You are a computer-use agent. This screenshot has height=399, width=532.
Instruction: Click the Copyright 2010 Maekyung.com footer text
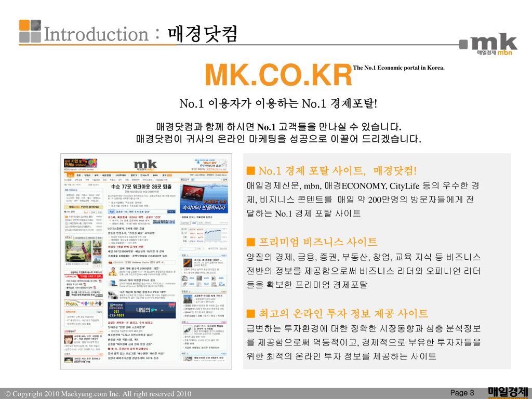pyautogui.click(x=98, y=394)
